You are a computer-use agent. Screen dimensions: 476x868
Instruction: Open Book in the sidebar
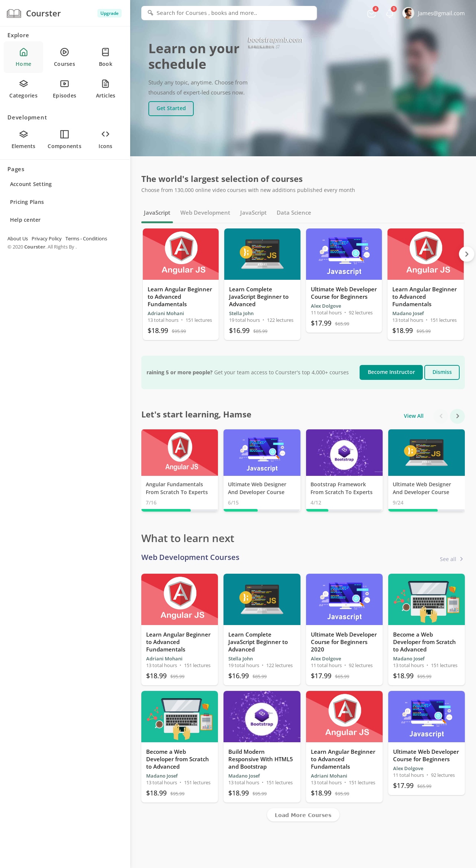tap(106, 57)
